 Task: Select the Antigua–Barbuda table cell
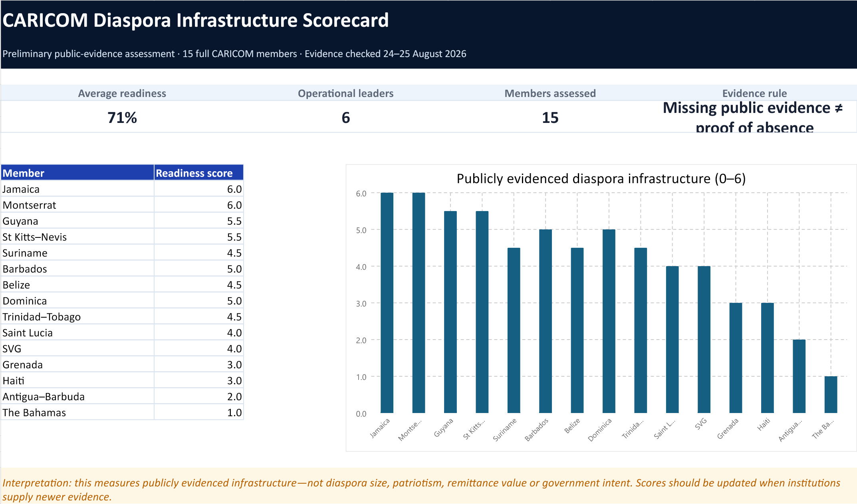coord(77,396)
